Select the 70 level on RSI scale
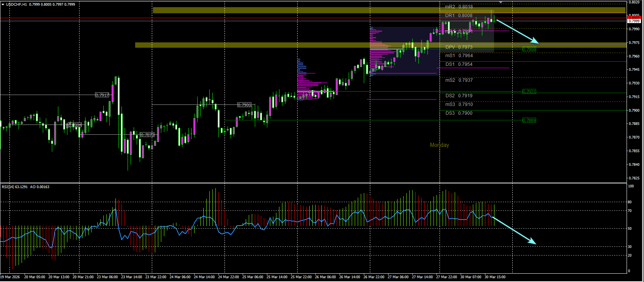 click(630, 211)
